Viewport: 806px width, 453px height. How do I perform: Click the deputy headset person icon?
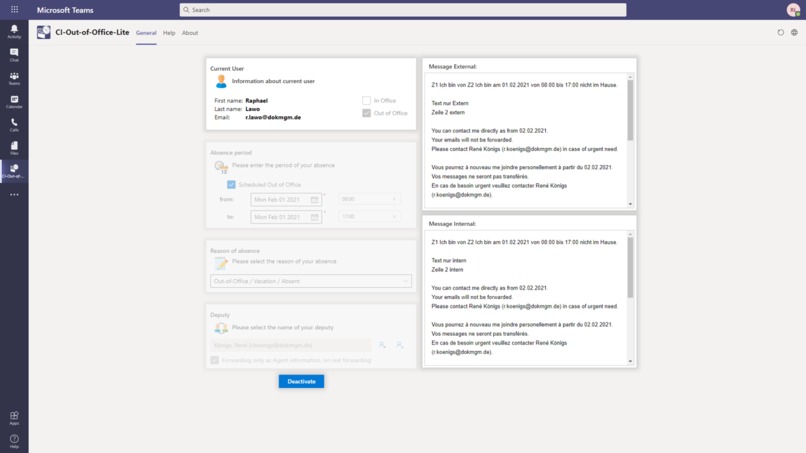pos(221,328)
